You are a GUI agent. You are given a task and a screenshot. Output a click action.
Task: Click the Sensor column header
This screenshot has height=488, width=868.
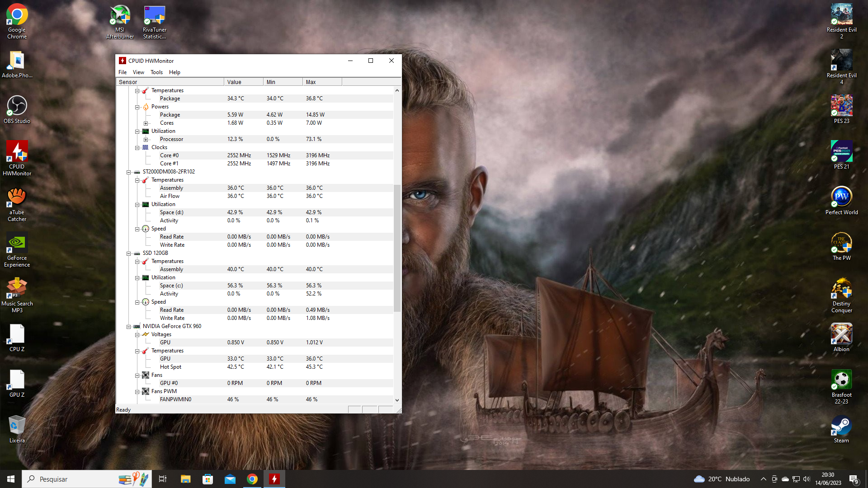pyautogui.click(x=170, y=82)
